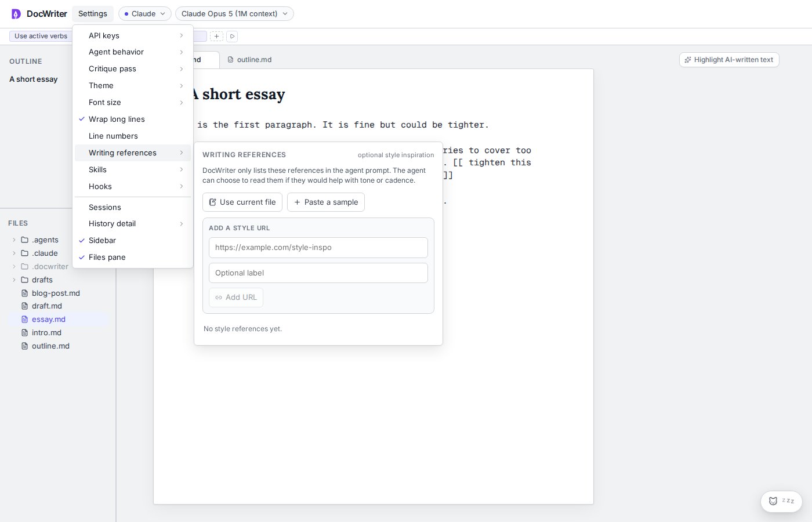The height and width of the screenshot is (522, 812).
Task: Switch to the outline.md tab
Action: pos(249,60)
